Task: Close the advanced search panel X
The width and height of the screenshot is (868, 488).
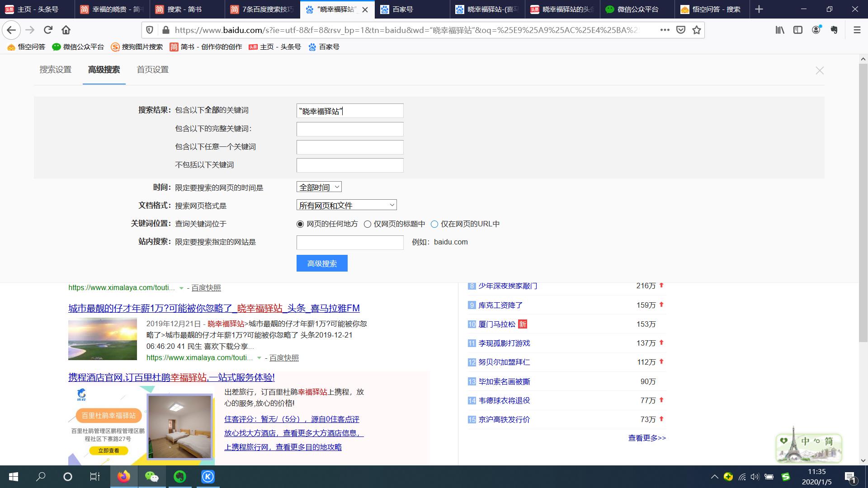Action: click(820, 70)
